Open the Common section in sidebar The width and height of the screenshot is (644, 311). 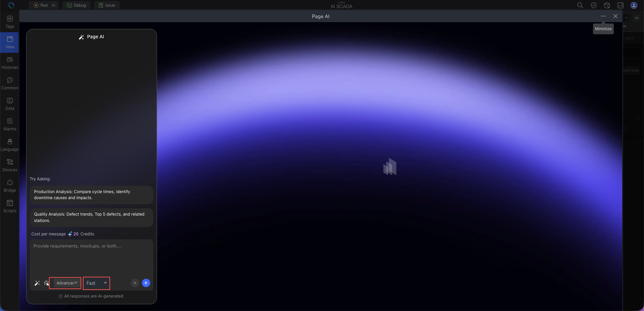pos(10,84)
